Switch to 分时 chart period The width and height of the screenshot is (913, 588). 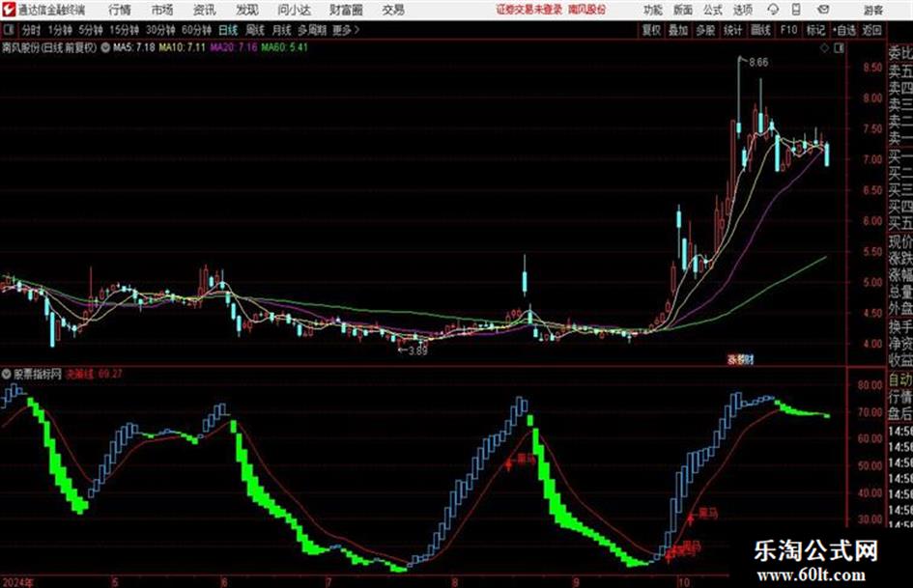32,30
